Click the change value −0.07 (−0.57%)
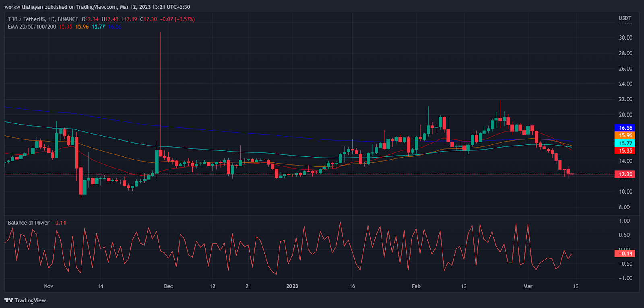Viewport: 644px width, 308px height. click(178, 19)
